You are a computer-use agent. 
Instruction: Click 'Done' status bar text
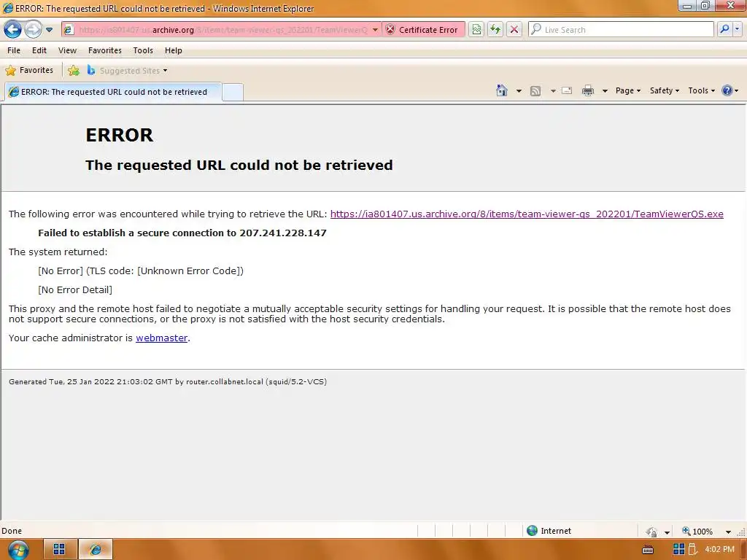(x=12, y=531)
